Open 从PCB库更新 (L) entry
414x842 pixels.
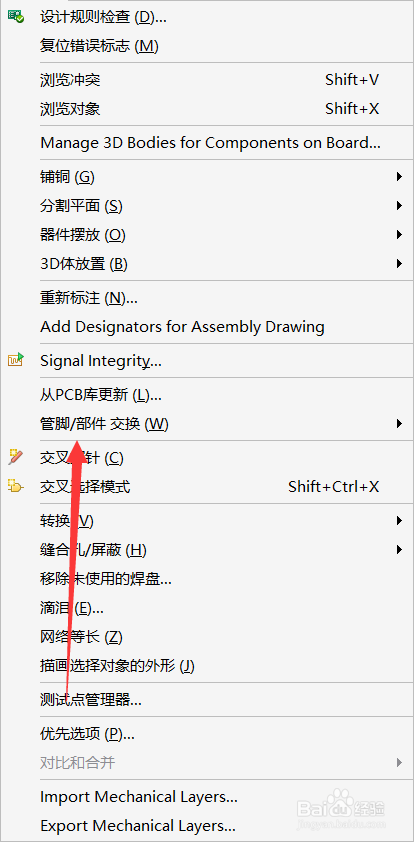coord(207,395)
